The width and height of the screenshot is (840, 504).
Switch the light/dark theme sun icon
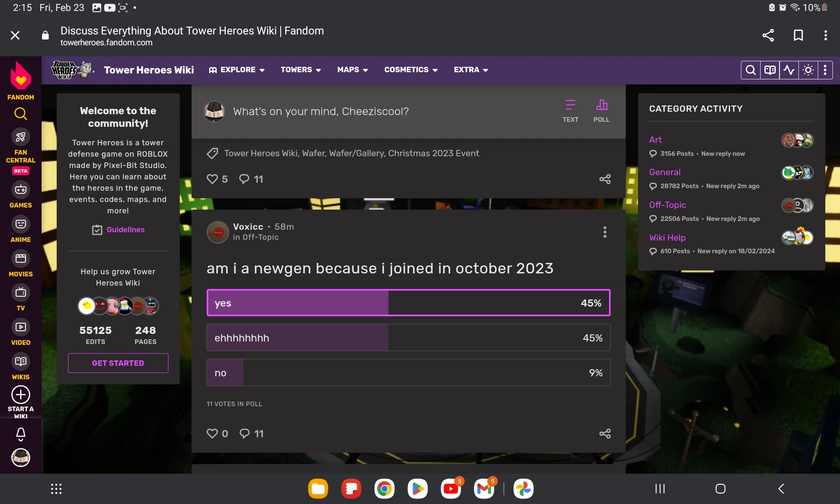click(808, 70)
